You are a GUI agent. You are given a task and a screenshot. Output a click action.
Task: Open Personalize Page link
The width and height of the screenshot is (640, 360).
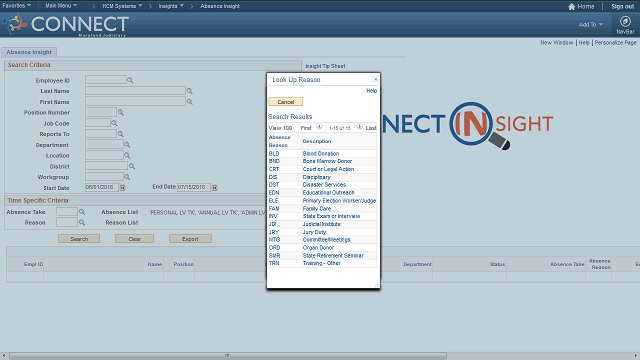pos(616,42)
